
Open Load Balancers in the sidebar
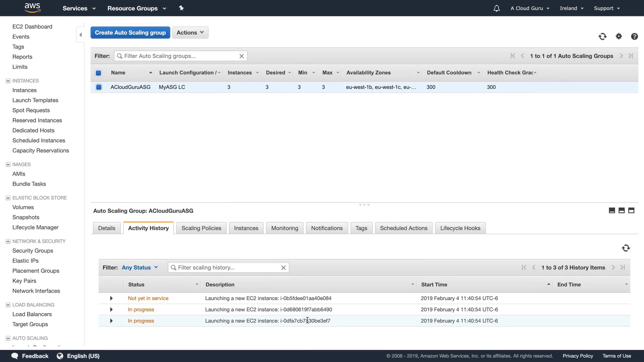(32, 314)
